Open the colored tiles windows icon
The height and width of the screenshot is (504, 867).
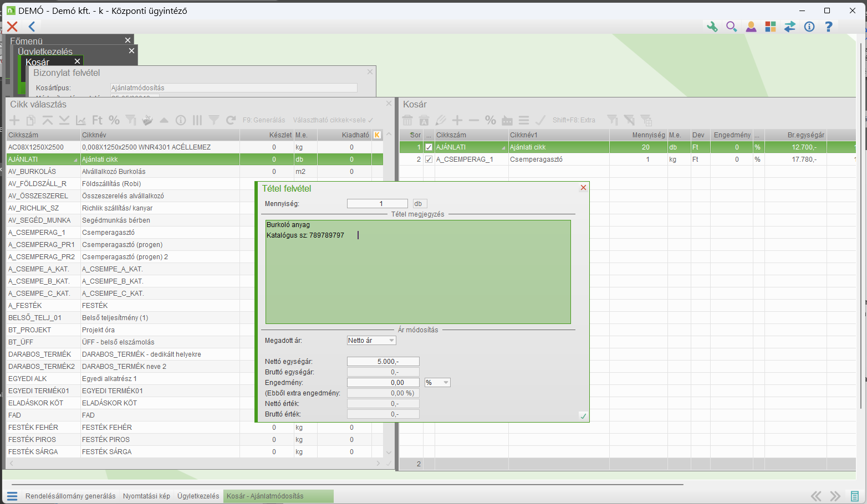click(x=770, y=27)
